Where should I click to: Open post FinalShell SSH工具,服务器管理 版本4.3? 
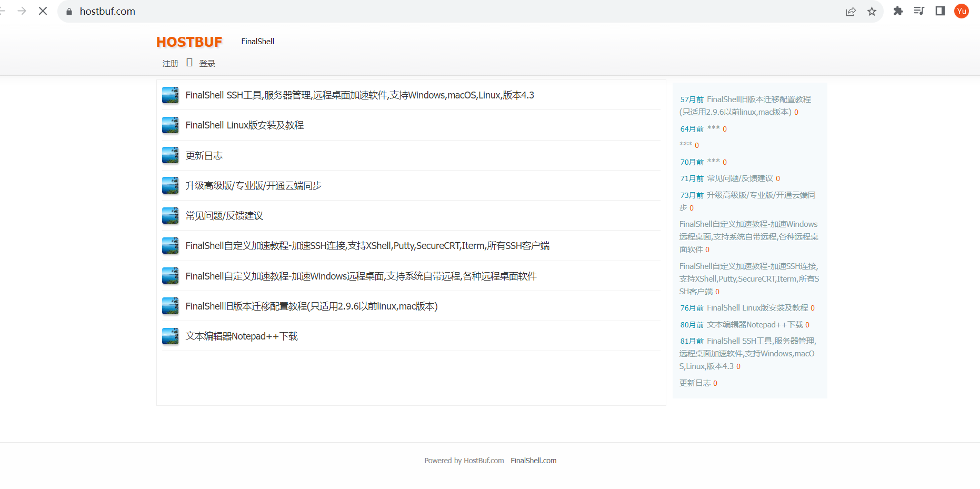tap(359, 95)
